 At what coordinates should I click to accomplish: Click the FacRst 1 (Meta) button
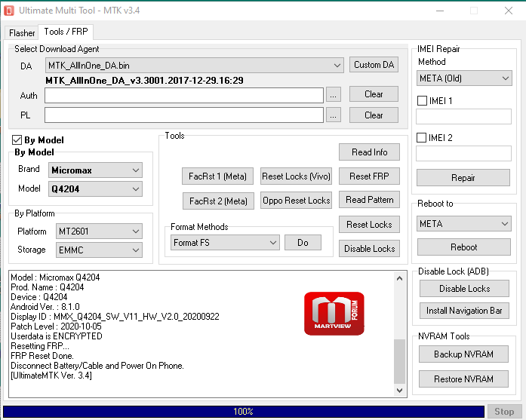pyautogui.click(x=217, y=176)
